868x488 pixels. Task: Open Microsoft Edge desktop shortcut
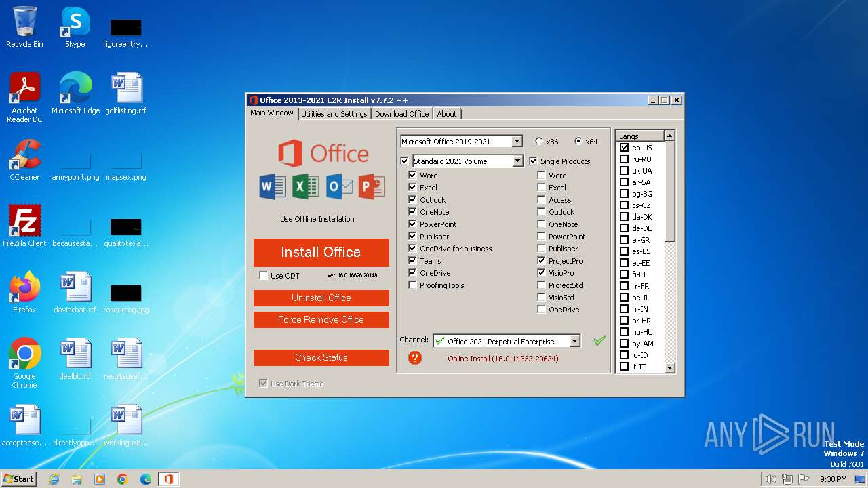75,93
